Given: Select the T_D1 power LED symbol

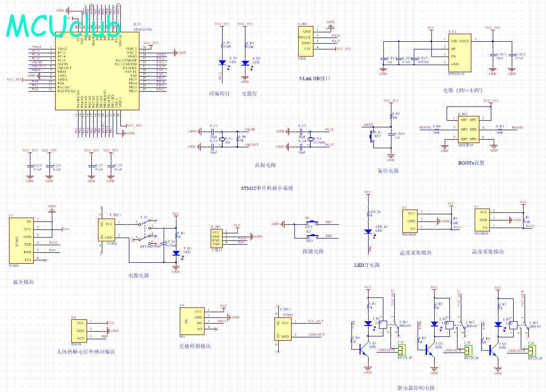Looking at the screenshot, I should tap(176, 253).
